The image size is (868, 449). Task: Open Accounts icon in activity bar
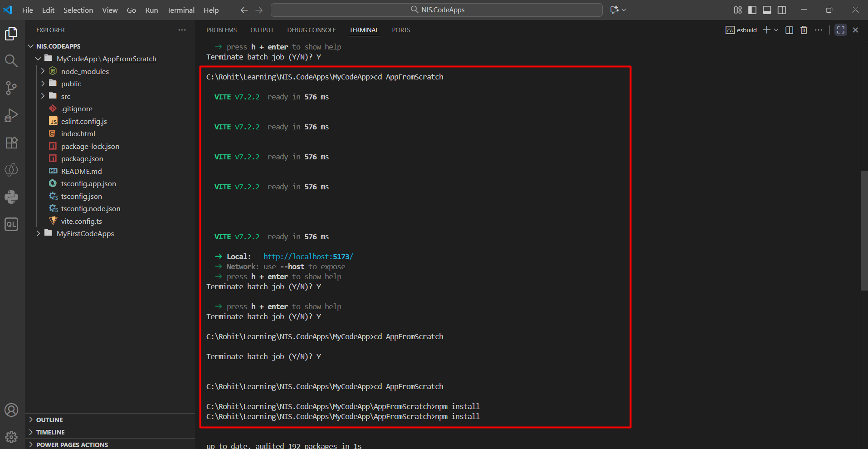pyautogui.click(x=11, y=410)
